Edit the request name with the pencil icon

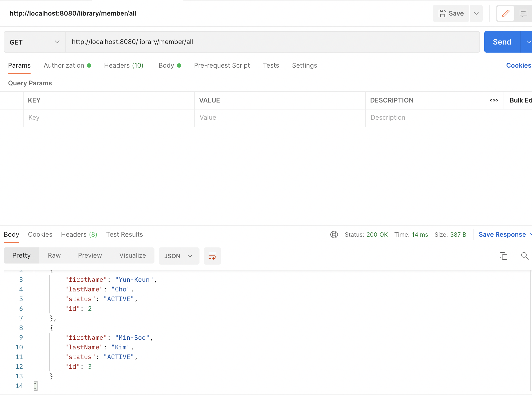tap(505, 13)
